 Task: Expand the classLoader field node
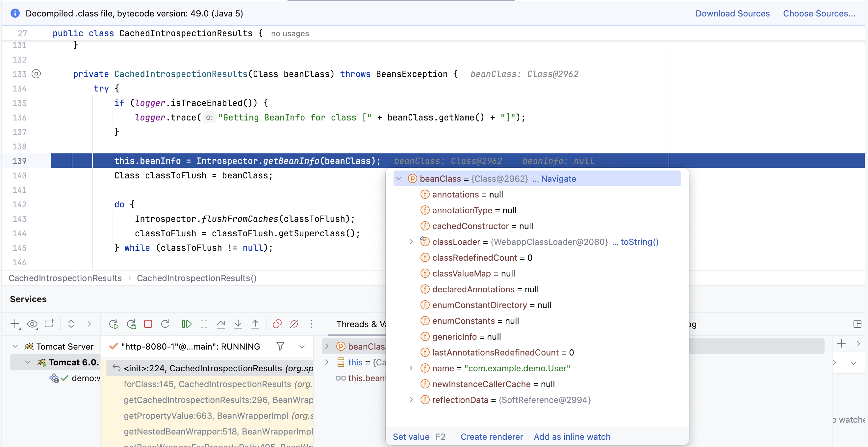point(411,242)
